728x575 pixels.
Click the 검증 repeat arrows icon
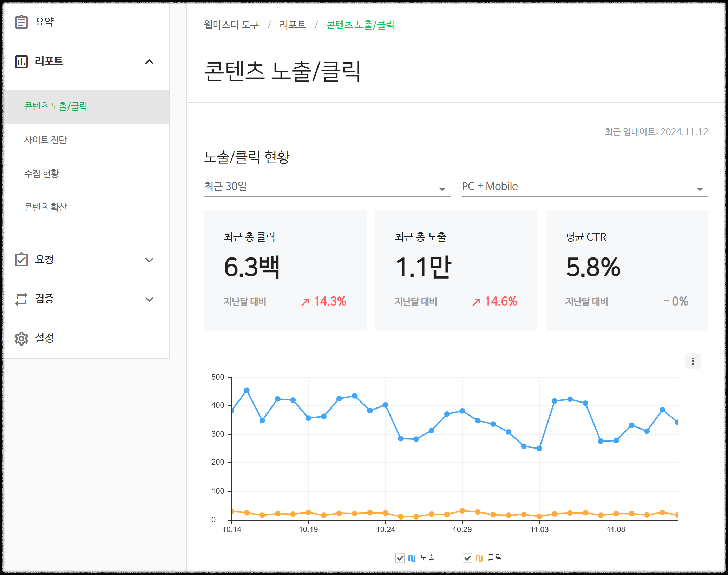21,299
